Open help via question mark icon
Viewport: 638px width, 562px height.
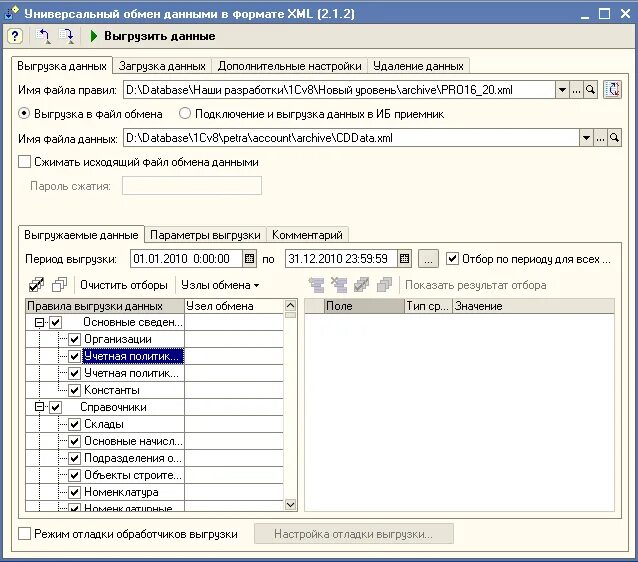15,36
